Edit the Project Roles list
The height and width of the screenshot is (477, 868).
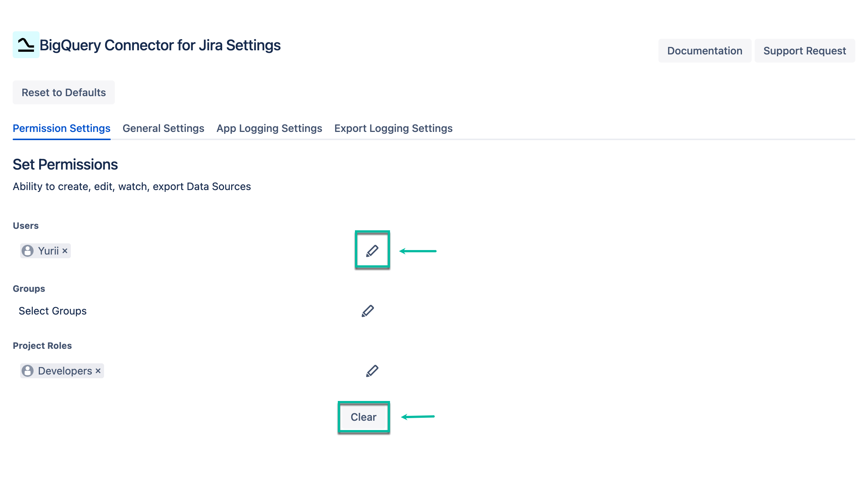tap(372, 370)
